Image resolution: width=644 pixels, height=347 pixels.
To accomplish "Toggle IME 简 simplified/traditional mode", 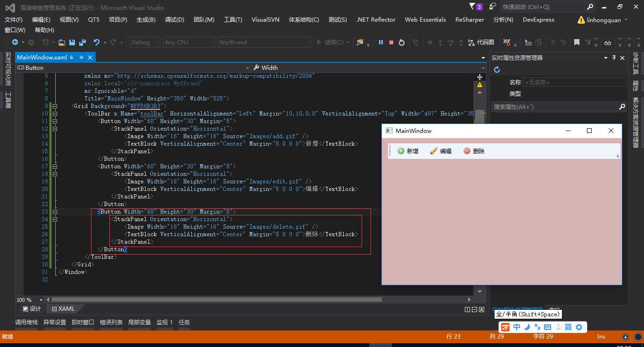I will point(568,327).
